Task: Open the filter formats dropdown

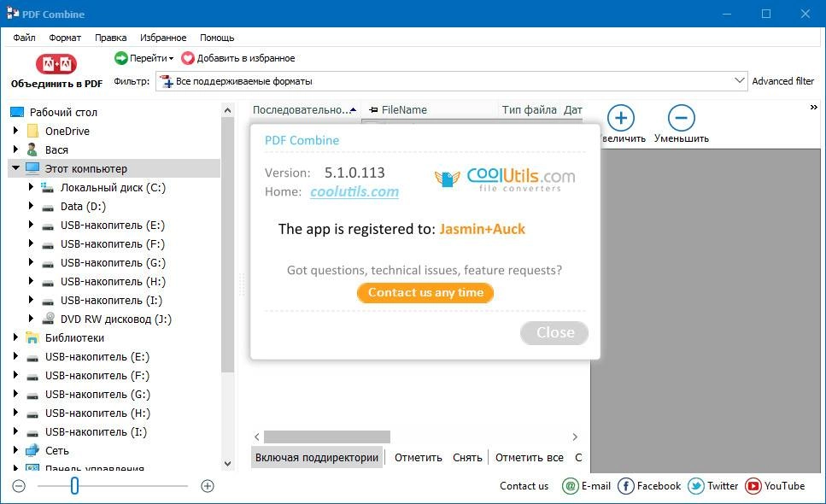Action: [739, 80]
